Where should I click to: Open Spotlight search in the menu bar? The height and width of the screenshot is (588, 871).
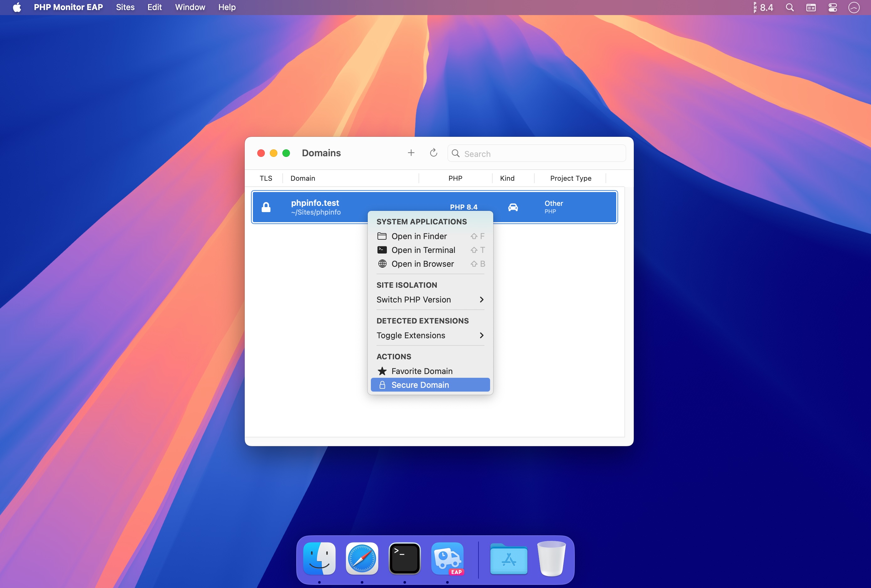[x=789, y=8]
